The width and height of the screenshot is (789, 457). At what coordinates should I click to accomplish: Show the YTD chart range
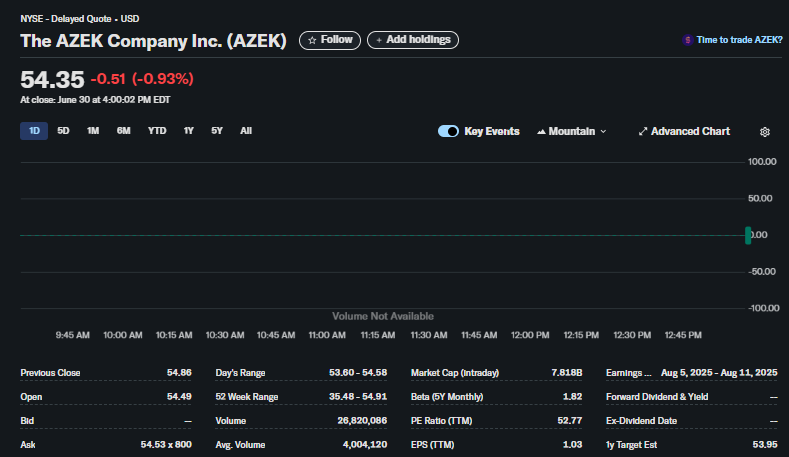[157, 131]
